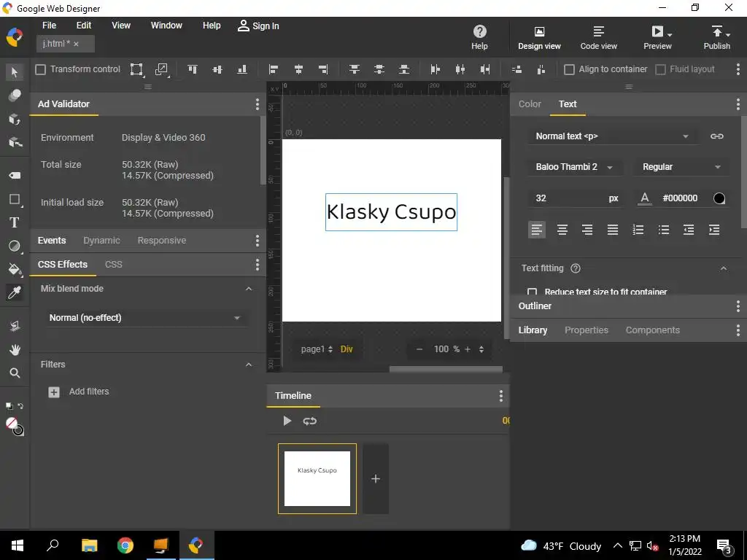Open Help from the top toolbar

click(480, 37)
